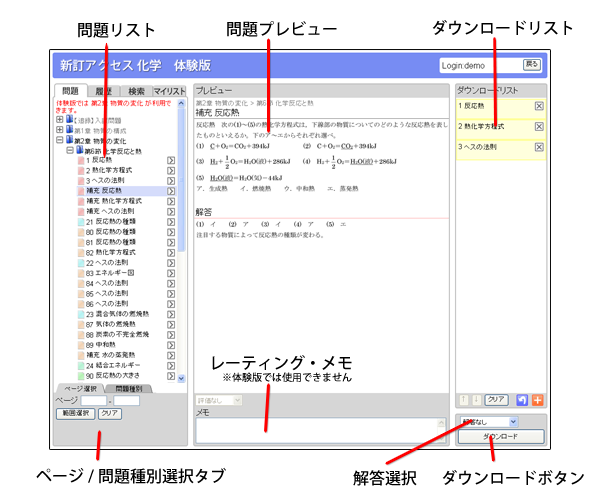This screenshot has width=600, height=500.
Task: Click the arrow icon beside 補充 ヘスの法則
Action: tap(171, 212)
